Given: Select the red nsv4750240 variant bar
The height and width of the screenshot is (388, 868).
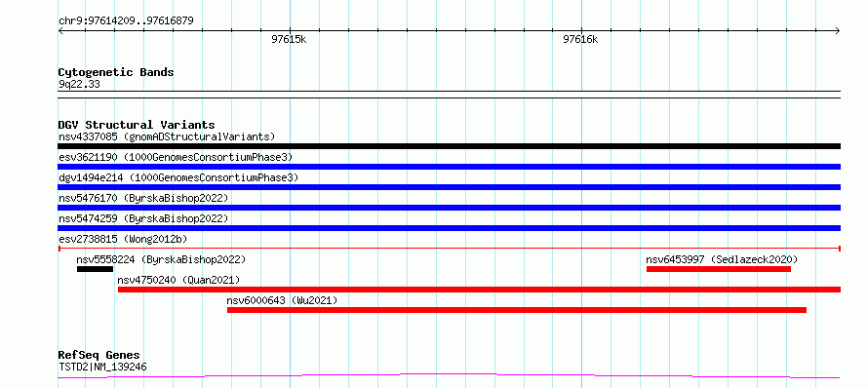Looking at the screenshot, I should point(480,290).
